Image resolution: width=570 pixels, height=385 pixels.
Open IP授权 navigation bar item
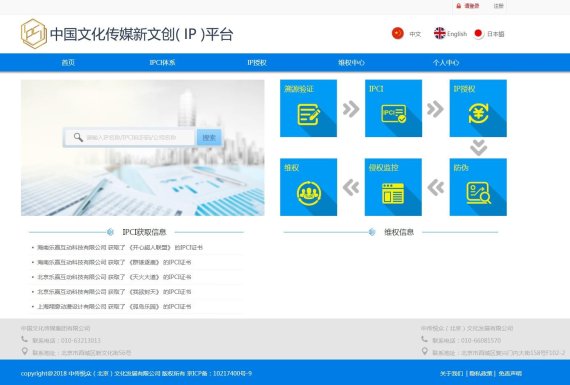coord(257,63)
